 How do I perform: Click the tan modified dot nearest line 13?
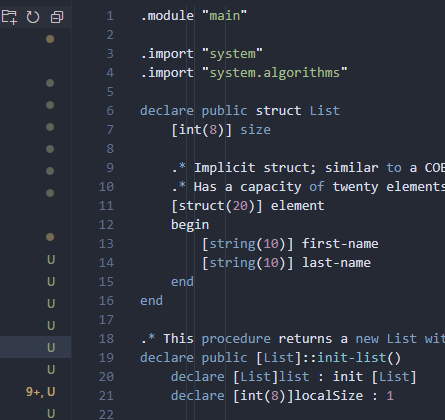point(50,237)
